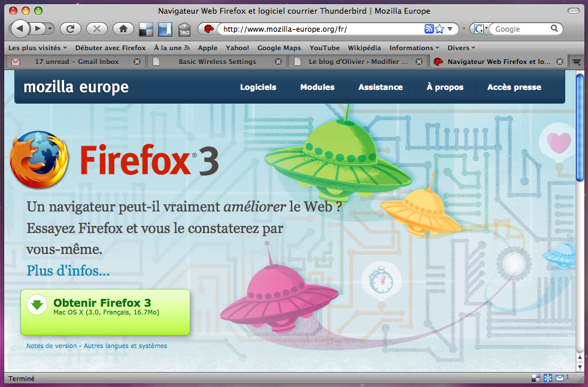Open Apple bookmark

(x=207, y=48)
